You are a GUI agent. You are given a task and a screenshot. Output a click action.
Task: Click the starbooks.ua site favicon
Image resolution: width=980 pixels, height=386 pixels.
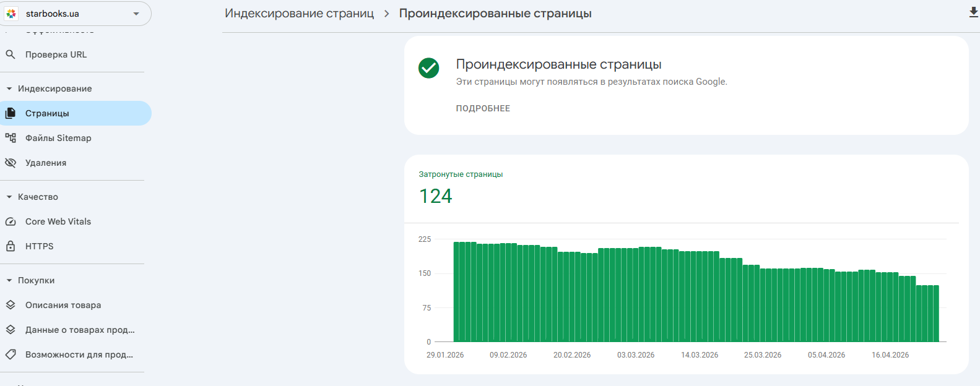12,14
